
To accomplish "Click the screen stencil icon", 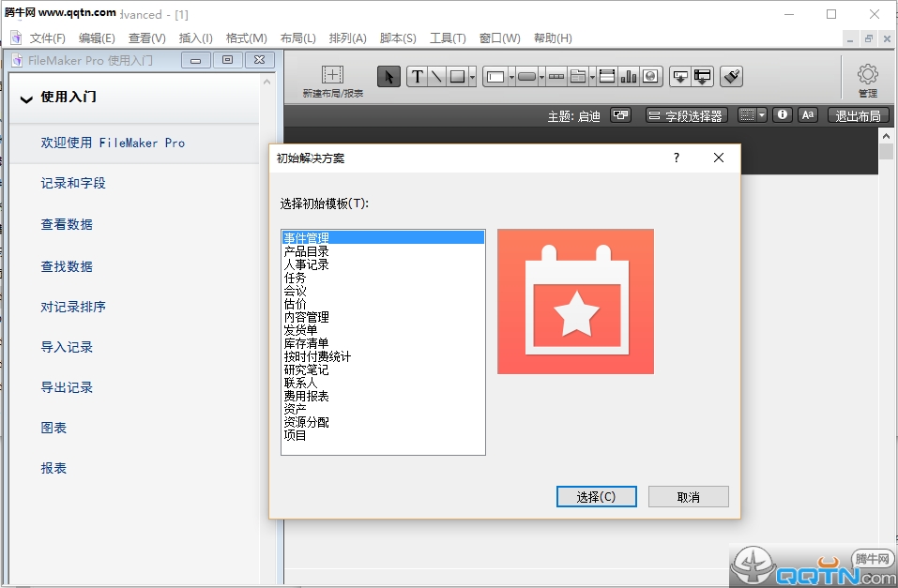I will click(x=747, y=115).
